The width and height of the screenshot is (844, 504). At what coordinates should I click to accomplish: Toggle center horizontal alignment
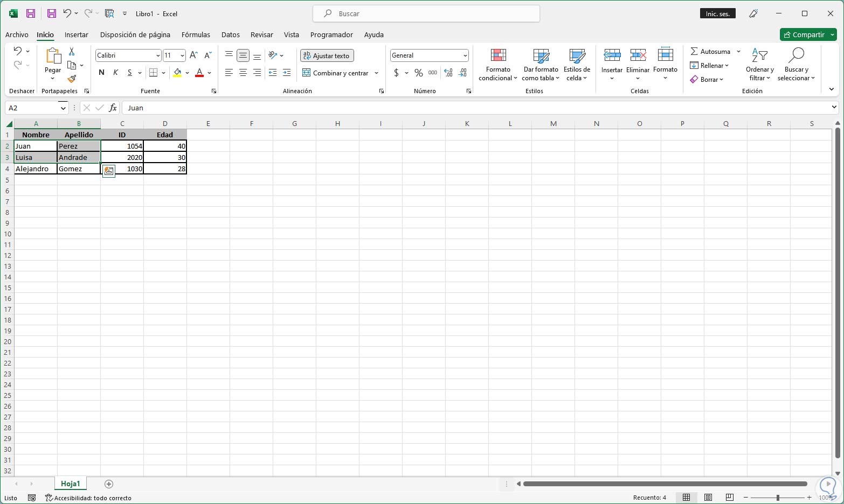click(x=243, y=73)
